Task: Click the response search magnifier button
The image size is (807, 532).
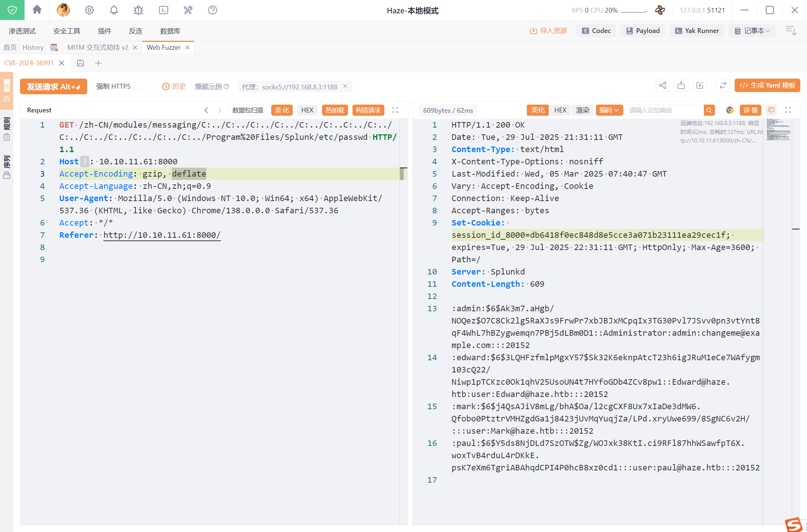Action: 709,110
